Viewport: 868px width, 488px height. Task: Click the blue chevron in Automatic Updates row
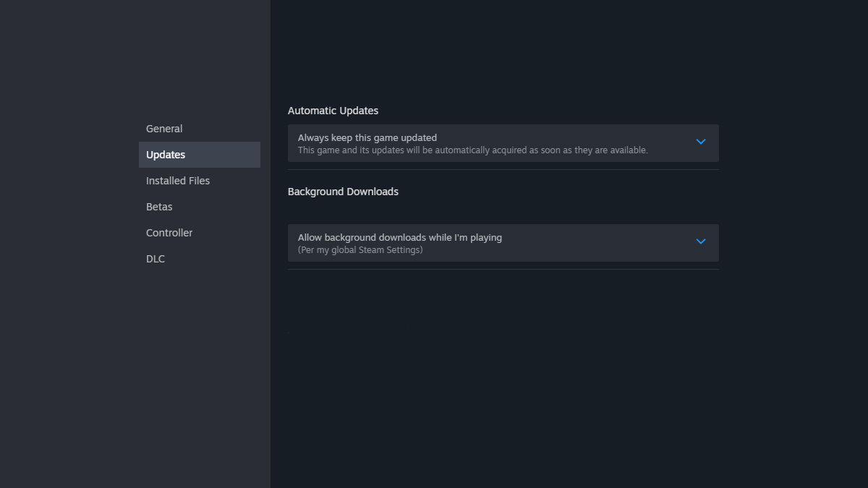point(700,142)
